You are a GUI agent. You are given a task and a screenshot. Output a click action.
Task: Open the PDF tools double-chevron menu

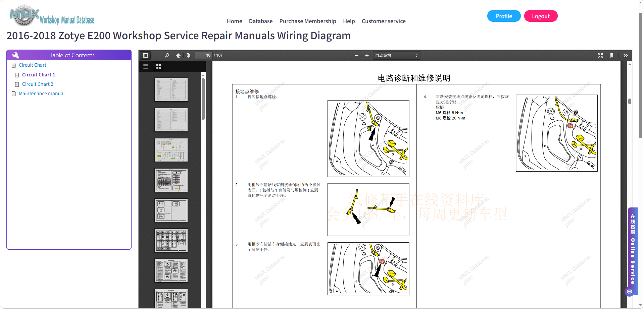[626, 56]
